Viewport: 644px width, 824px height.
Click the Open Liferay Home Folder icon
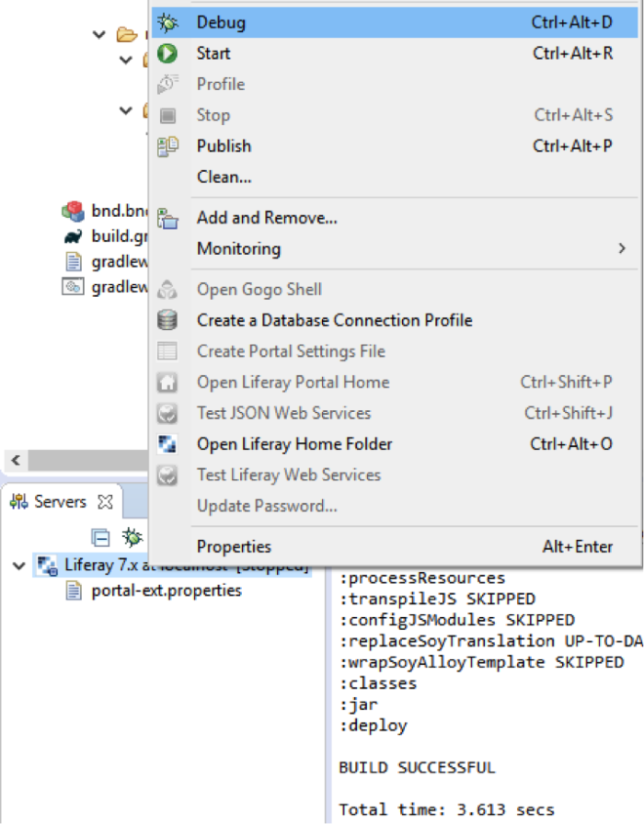[x=167, y=444]
